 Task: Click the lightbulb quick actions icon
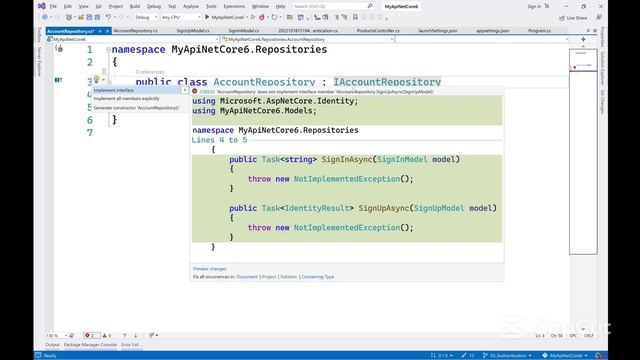[96, 79]
